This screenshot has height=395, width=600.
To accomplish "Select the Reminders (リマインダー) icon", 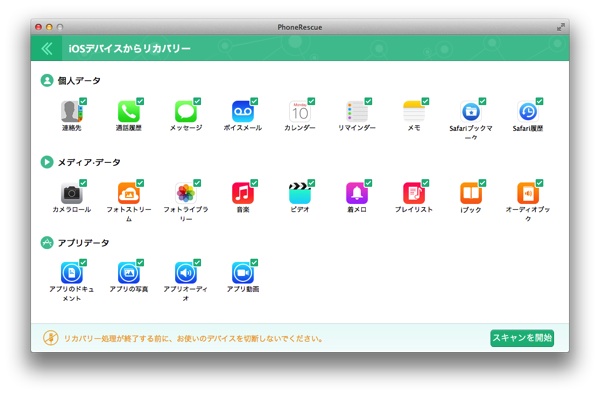I will 357,111.
